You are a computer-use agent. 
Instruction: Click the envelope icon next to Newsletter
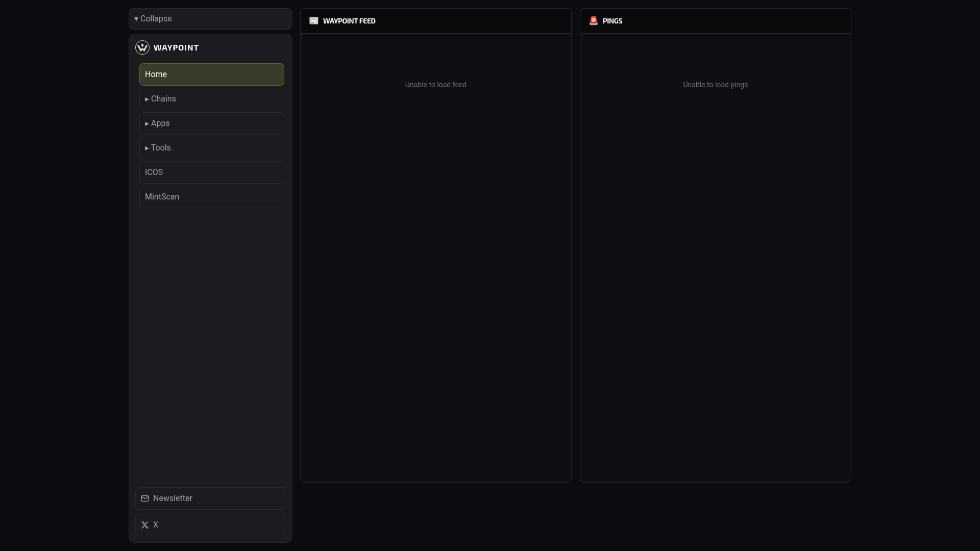(145, 498)
